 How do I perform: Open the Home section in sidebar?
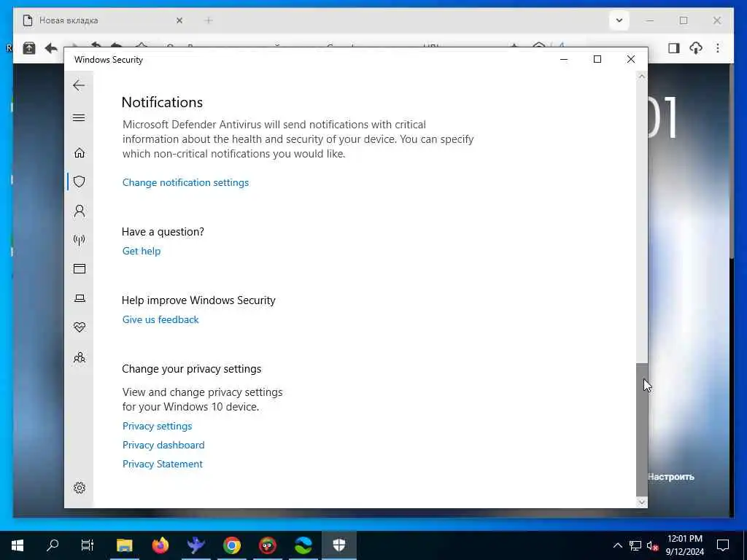click(80, 152)
